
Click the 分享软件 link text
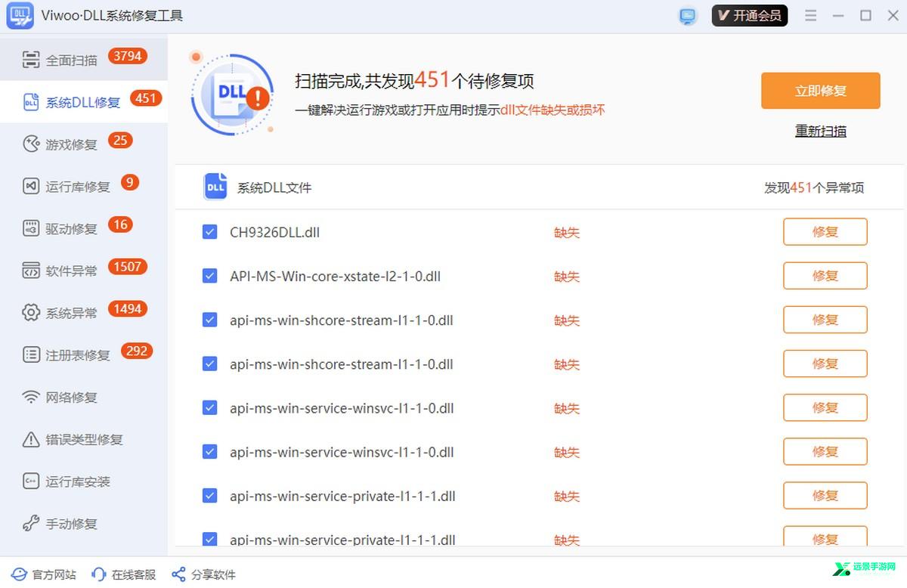tap(213, 574)
